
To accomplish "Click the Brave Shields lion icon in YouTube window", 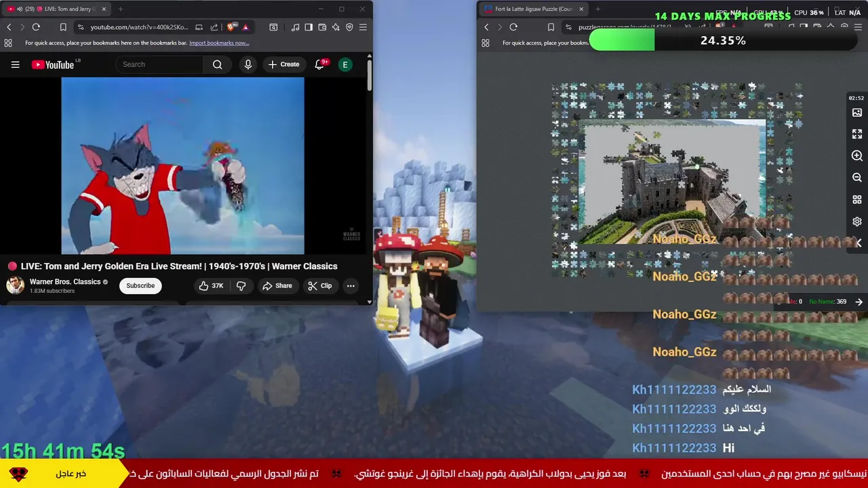I will point(232,27).
